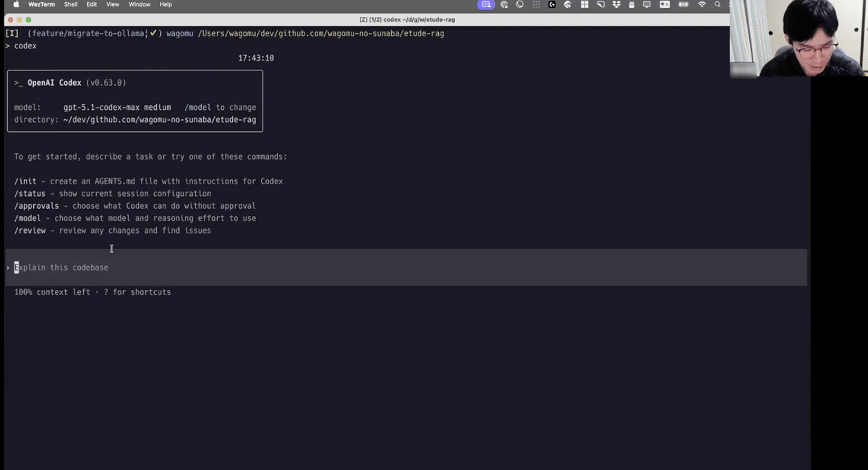Click the typed "codex" command

(25, 46)
